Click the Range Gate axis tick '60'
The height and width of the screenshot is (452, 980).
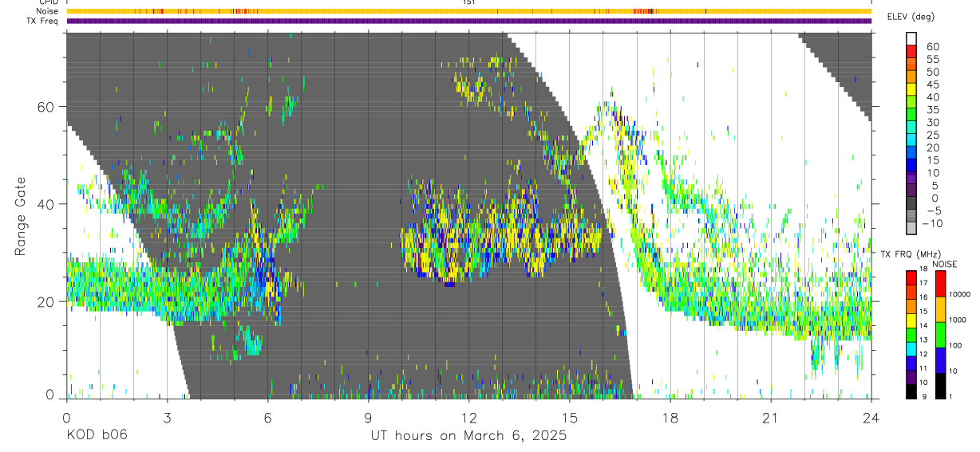click(47, 106)
